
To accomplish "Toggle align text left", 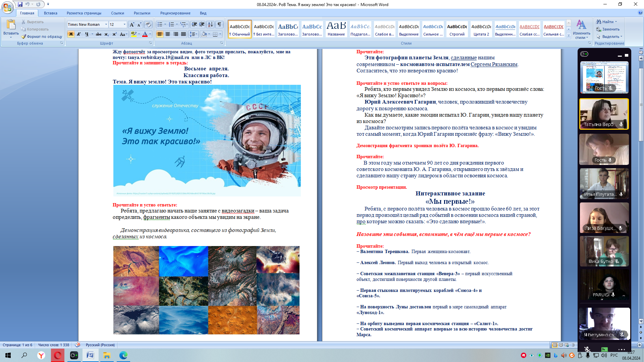I will 160,34.
